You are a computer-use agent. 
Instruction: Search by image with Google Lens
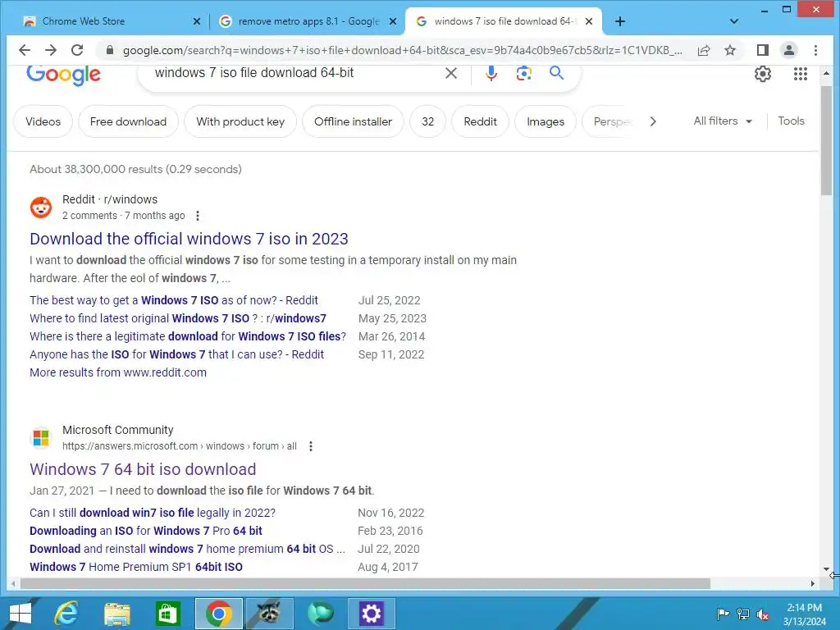point(523,73)
